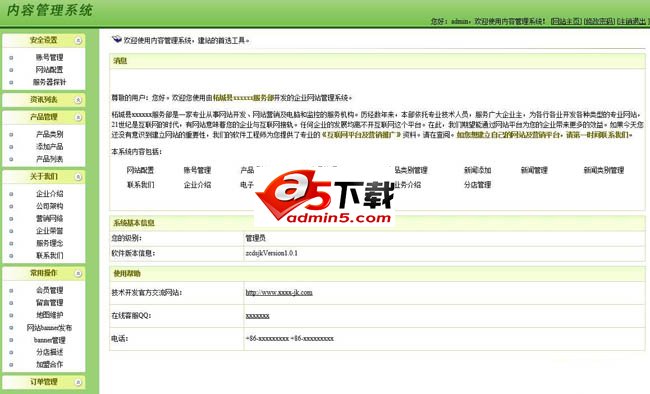Select 营销网络 in the sidebar
The image size is (650, 394).
[49, 219]
